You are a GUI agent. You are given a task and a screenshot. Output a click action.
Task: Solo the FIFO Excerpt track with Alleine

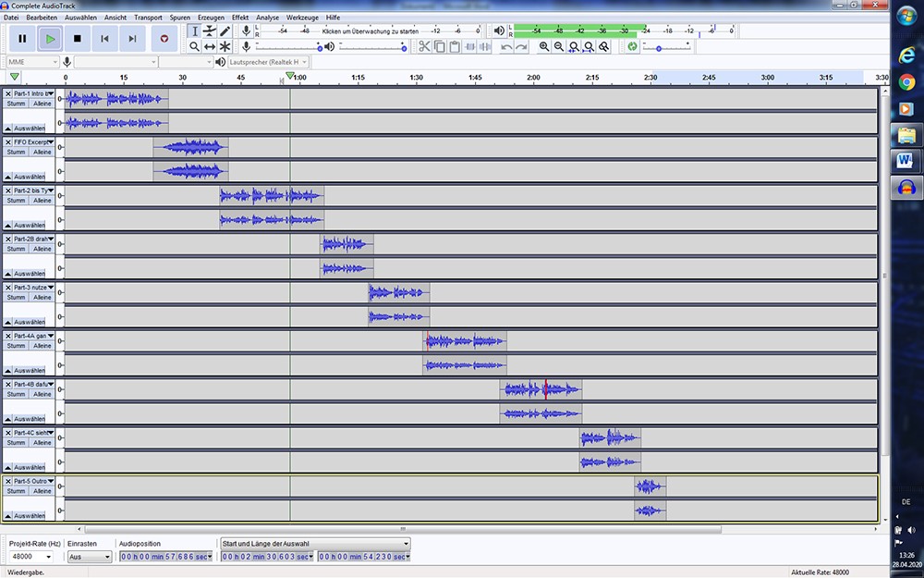[43, 152]
